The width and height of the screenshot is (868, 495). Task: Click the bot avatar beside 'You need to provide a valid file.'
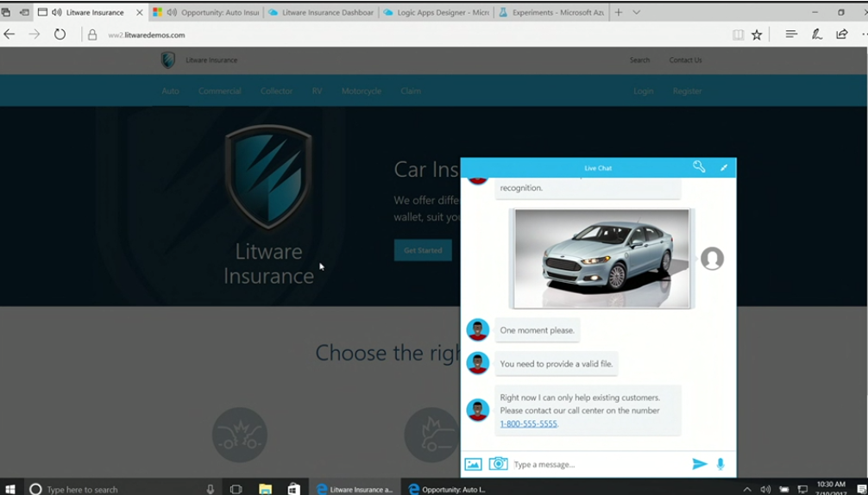(x=477, y=363)
